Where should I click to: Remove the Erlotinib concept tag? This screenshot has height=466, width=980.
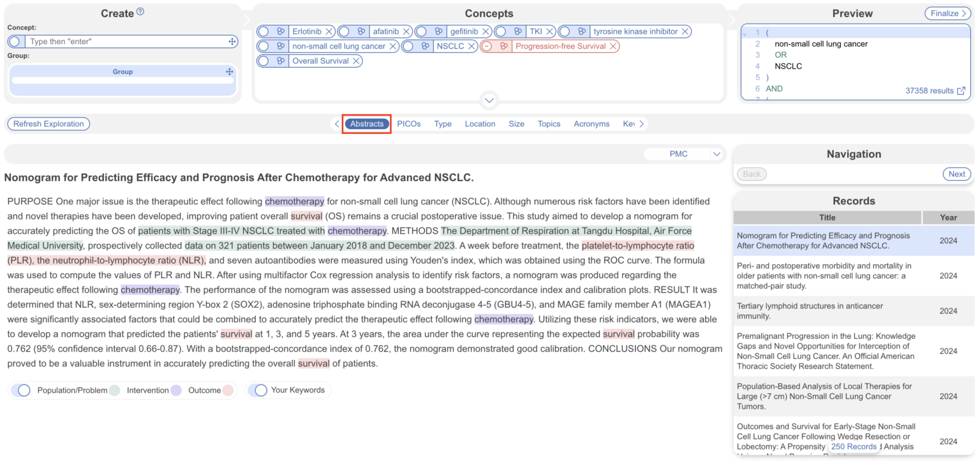point(330,31)
